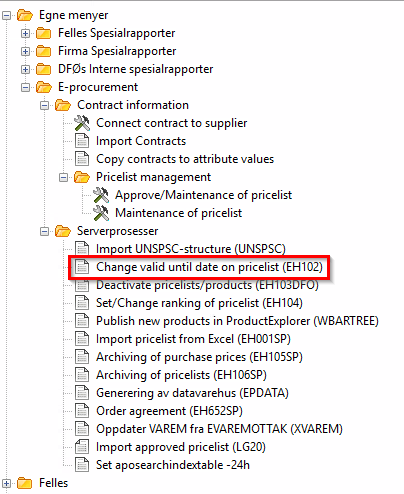Viewport: 404px width, 494px height.
Task: Click the Firma Spesialrapporter folder icon
Action: point(44,51)
